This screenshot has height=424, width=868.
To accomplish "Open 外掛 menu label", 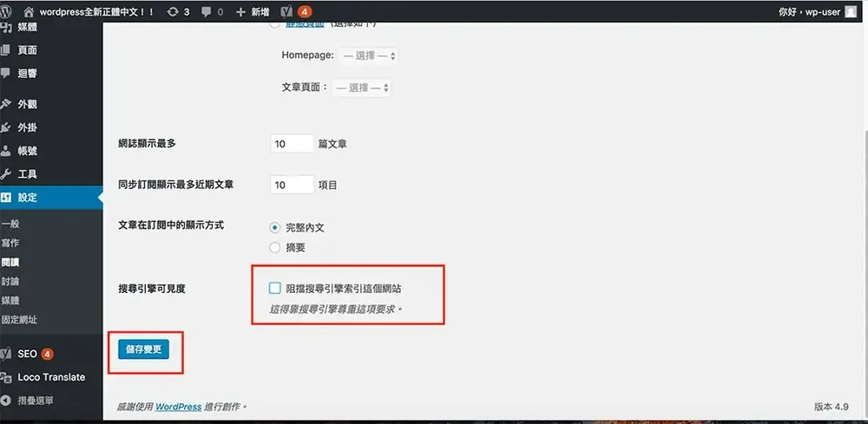I will (27, 127).
